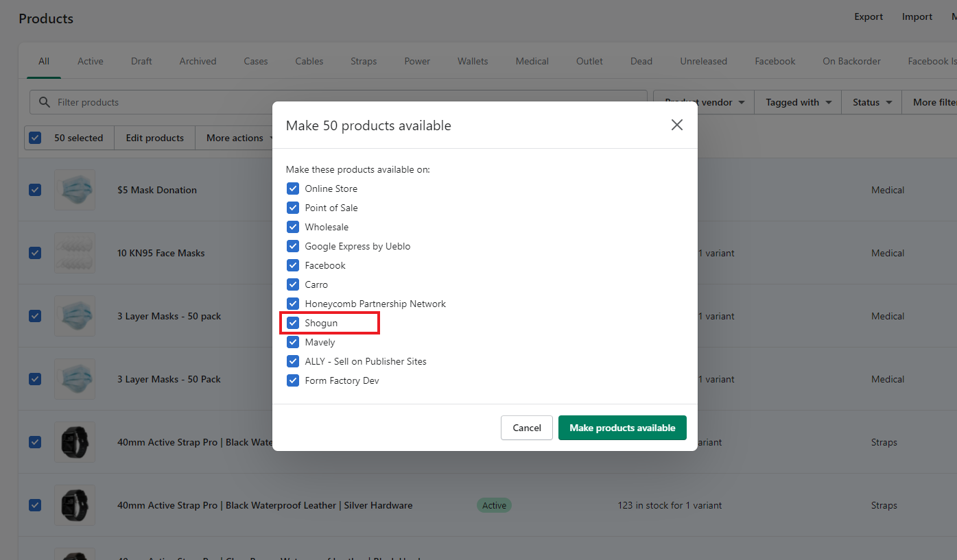Switch to the Medical tab

coord(532,61)
